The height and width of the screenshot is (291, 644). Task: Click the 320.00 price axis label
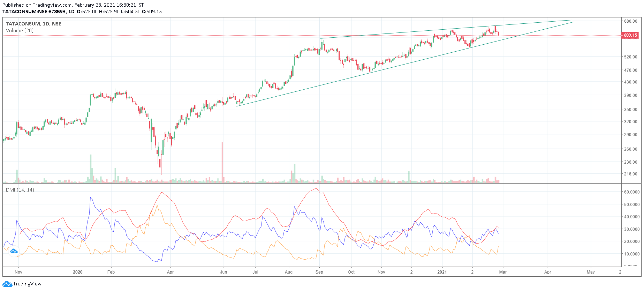point(630,122)
